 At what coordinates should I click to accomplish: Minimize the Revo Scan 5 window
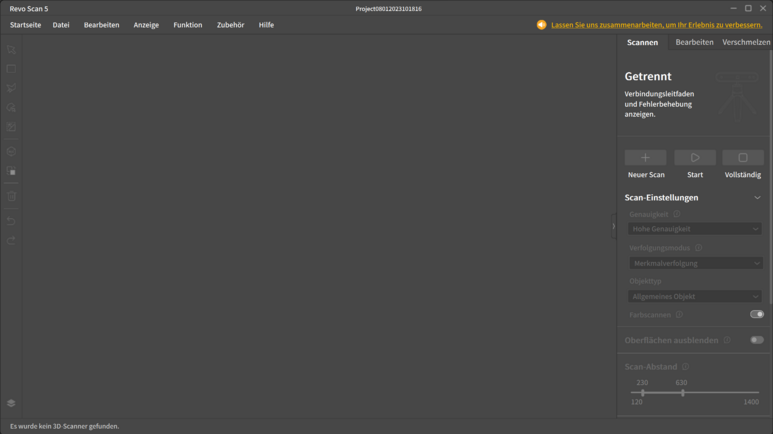[x=734, y=8]
